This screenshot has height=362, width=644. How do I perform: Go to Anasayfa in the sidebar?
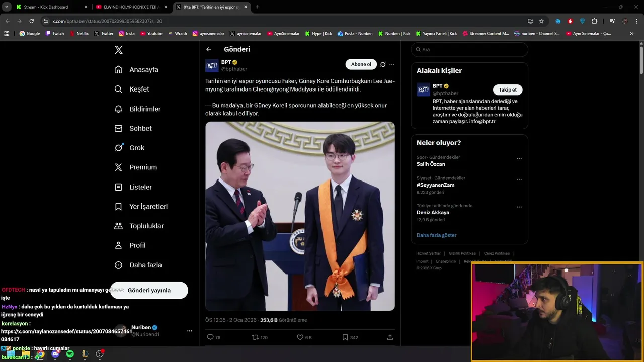pos(136,70)
